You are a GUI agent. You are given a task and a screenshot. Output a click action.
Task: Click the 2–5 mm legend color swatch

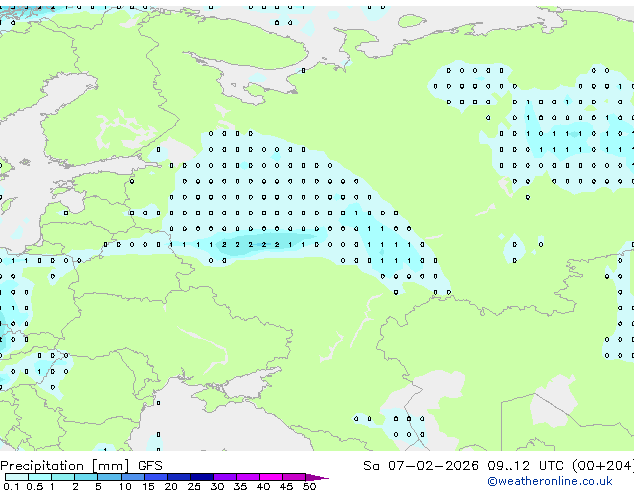point(86,477)
